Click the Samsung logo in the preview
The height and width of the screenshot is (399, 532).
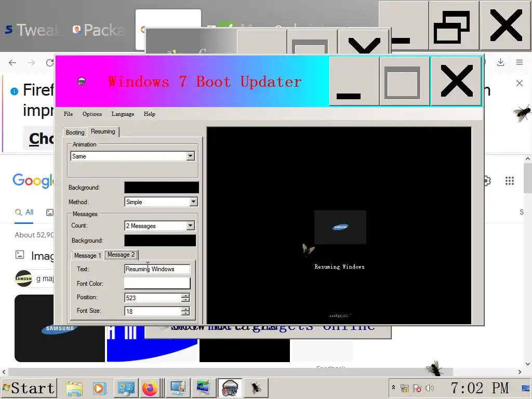click(340, 227)
